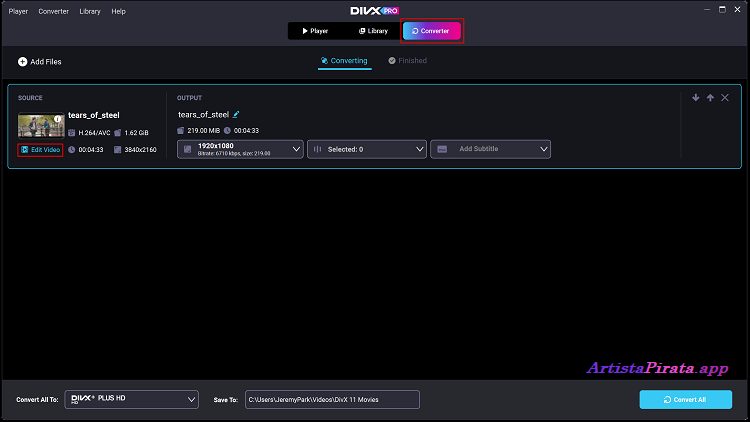Expand the audio tracks Selected: 0 dropdown
Screen dimensions: 750x422
[367, 149]
